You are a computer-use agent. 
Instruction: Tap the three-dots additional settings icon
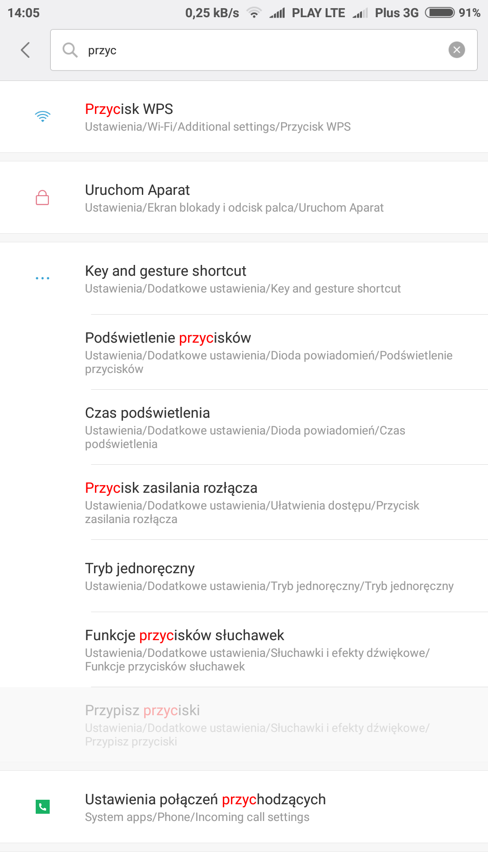tap(42, 278)
